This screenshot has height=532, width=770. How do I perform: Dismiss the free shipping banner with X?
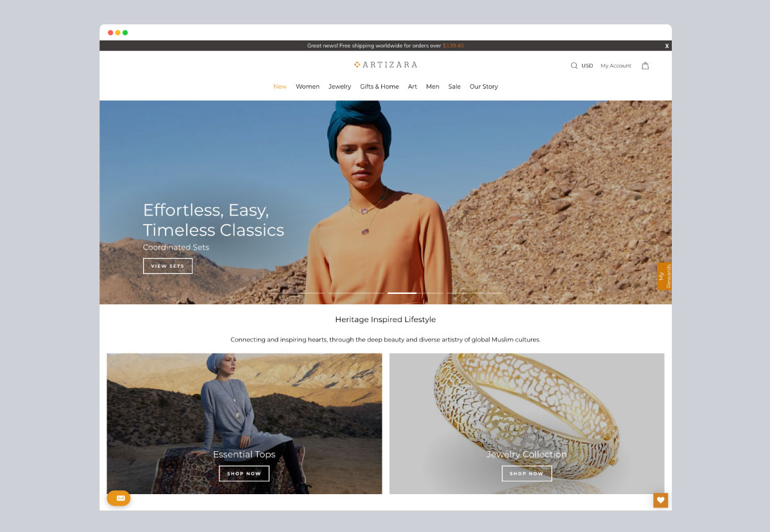click(x=667, y=46)
